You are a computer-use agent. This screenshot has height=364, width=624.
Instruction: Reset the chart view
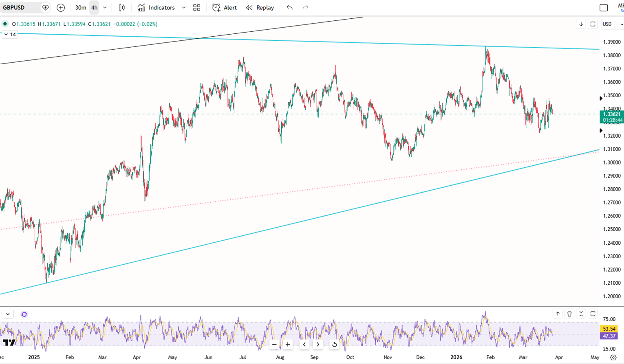[334, 344]
